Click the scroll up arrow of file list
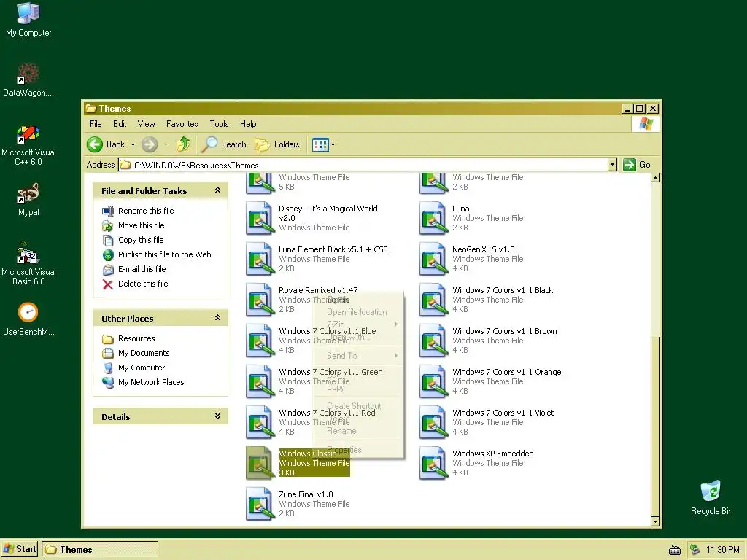The height and width of the screenshot is (560, 747). tap(656, 178)
